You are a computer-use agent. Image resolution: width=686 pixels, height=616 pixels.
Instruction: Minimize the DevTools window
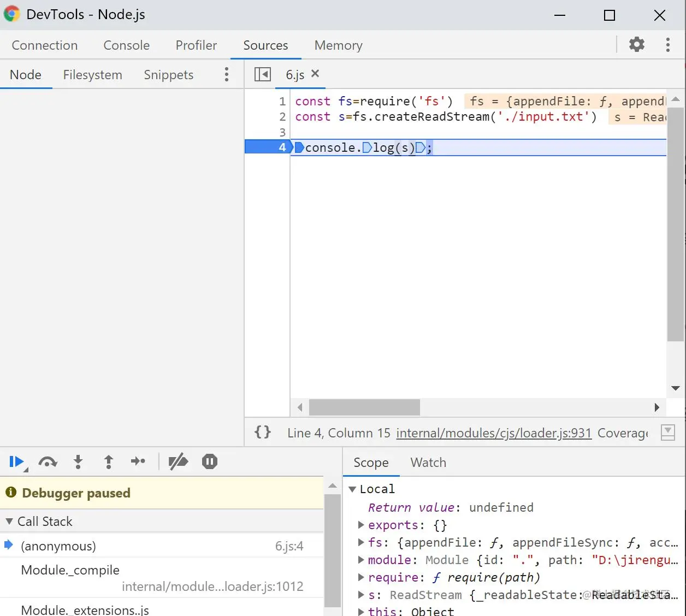[x=560, y=15]
